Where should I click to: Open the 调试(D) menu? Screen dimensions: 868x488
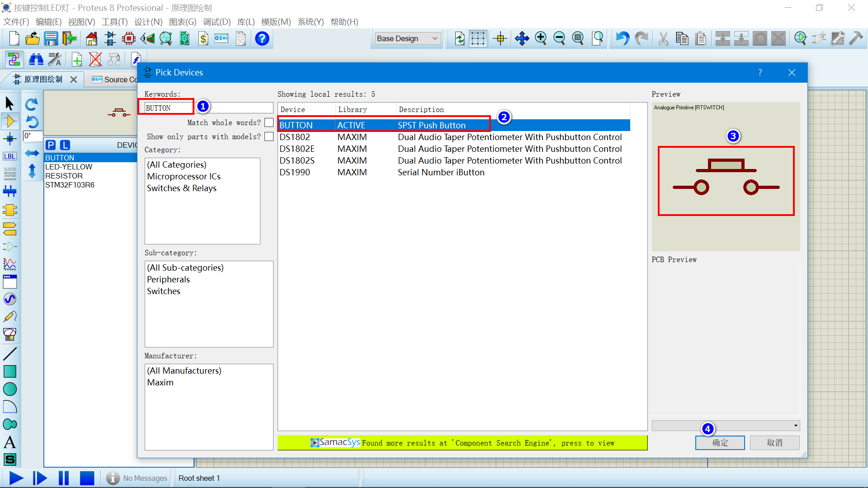217,22
